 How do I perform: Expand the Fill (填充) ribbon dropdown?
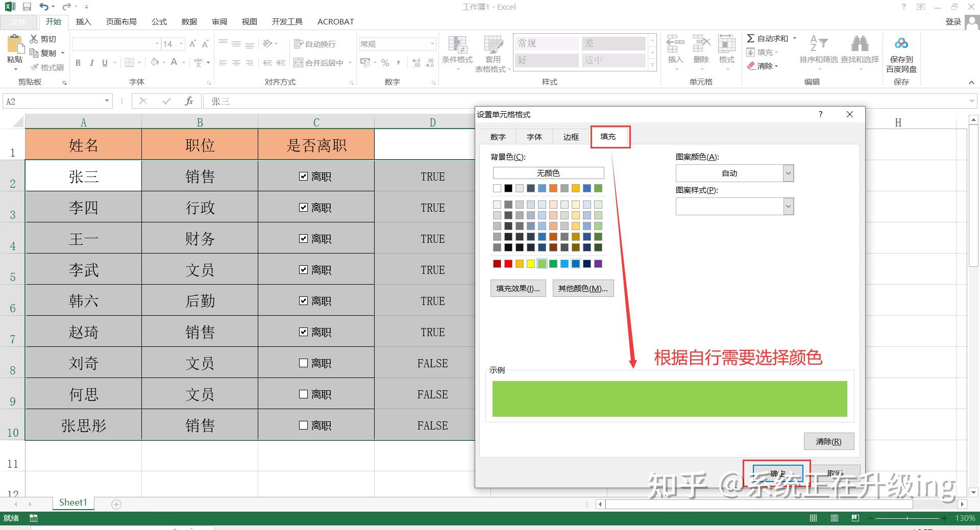[776, 53]
